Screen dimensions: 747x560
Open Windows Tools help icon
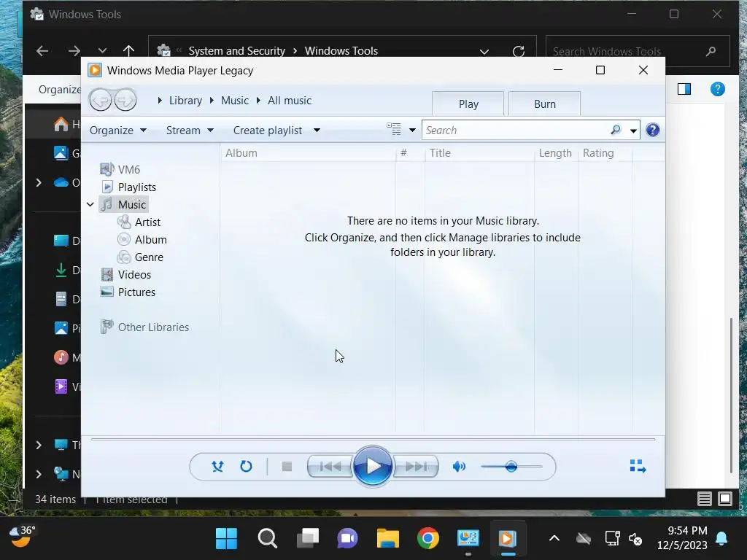[x=718, y=89]
